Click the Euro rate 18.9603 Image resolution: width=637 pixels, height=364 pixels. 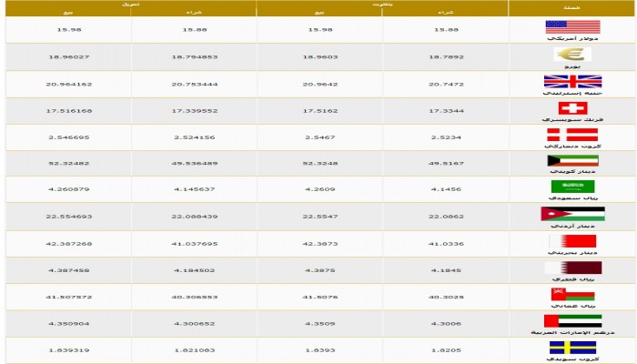pos(320,56)
